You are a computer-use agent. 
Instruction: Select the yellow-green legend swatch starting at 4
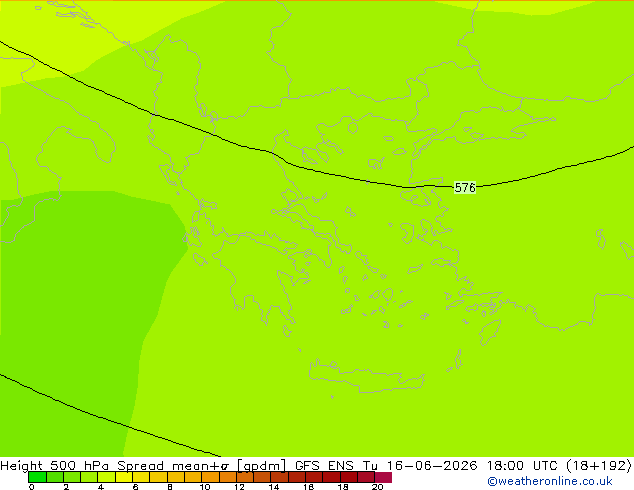coord(106,477)
